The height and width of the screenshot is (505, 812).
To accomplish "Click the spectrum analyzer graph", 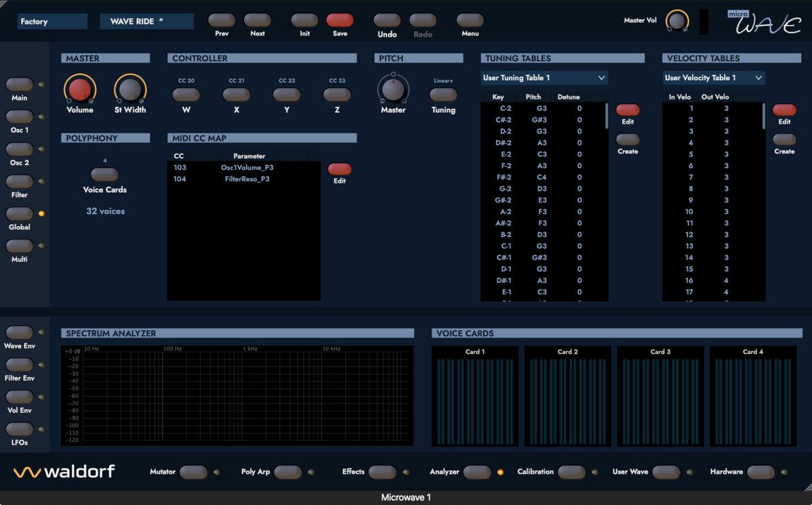I will point(237,396).
